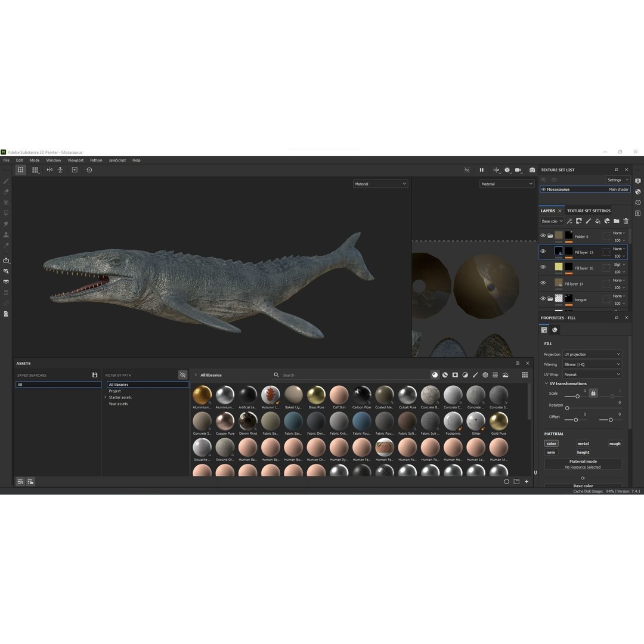The image size is (644, 644).
Task: Open the 3D viewport Material dropdown
Action: 380,184
